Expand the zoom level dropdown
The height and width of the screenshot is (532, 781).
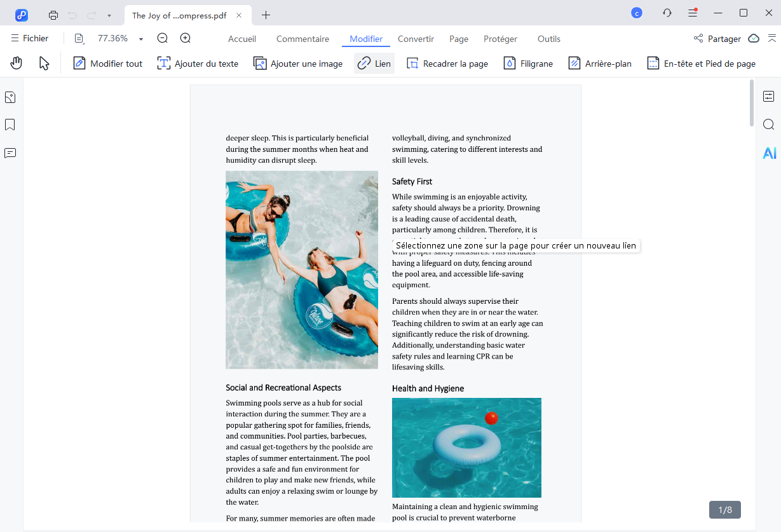pos(141,39)
